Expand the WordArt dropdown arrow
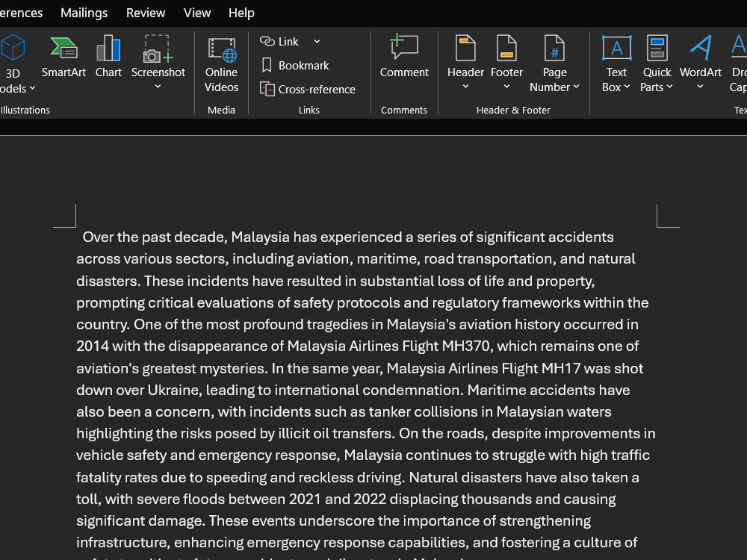This screenshot has width=747, height=560. (x=700, y=87)
